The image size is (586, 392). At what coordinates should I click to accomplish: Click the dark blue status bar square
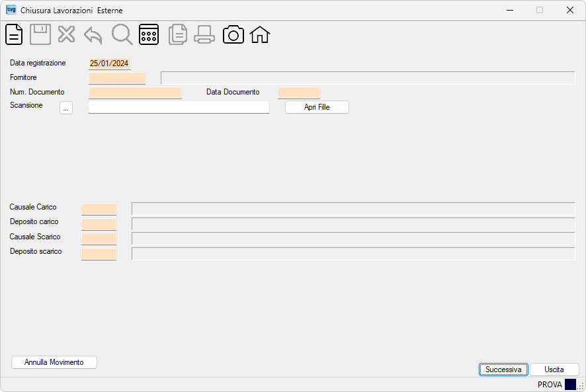point(570,385)
